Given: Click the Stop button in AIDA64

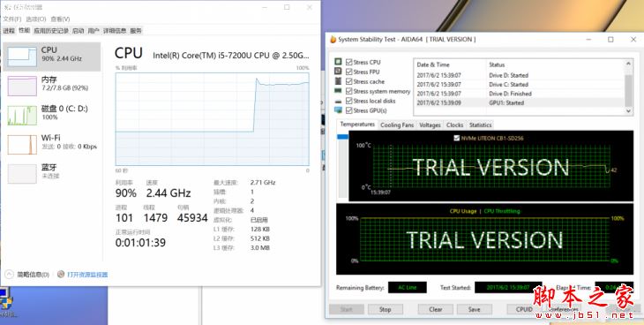Looking at the screenshot, I should 385,309.
